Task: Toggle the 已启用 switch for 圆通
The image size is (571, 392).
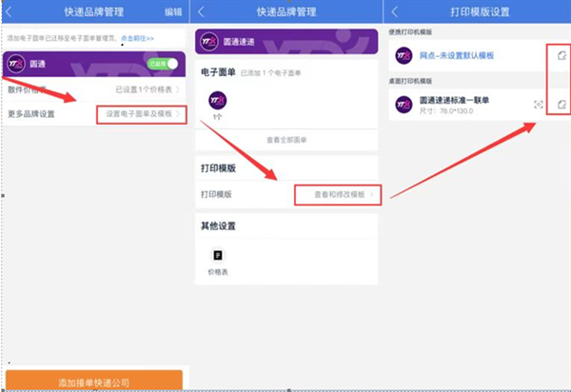Action: click(x=164, y=63)
